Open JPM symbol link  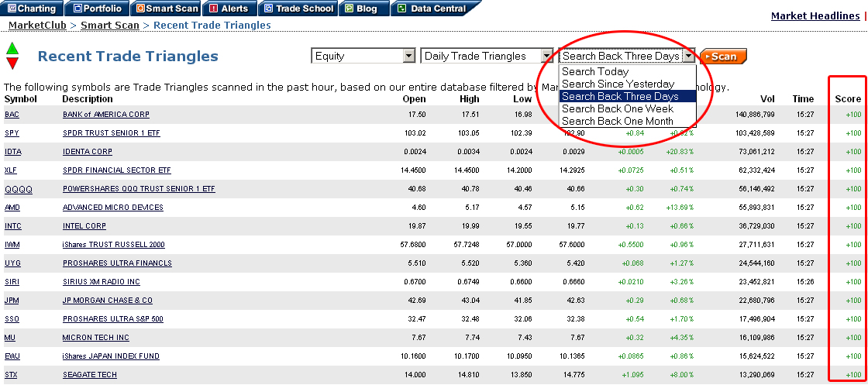12,301
